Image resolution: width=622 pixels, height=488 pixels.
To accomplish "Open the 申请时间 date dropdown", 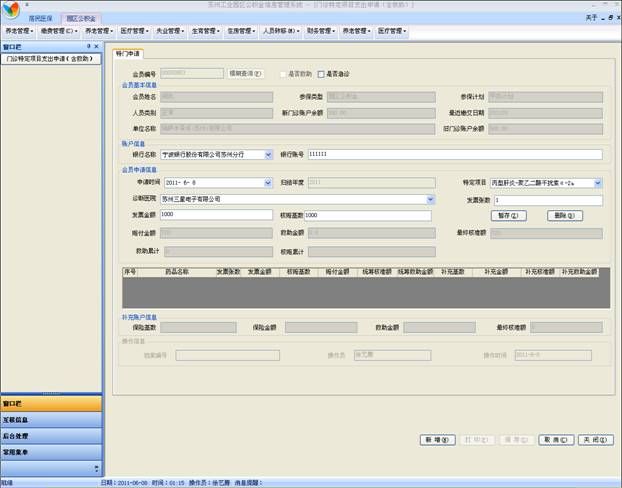I will 268,183.
